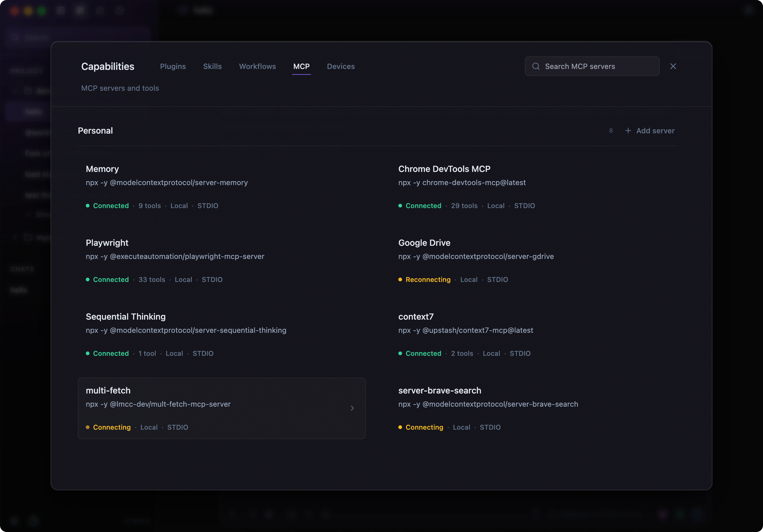Select the MCP tab
This screenshot has width=763, height=532.
point(302,66)
